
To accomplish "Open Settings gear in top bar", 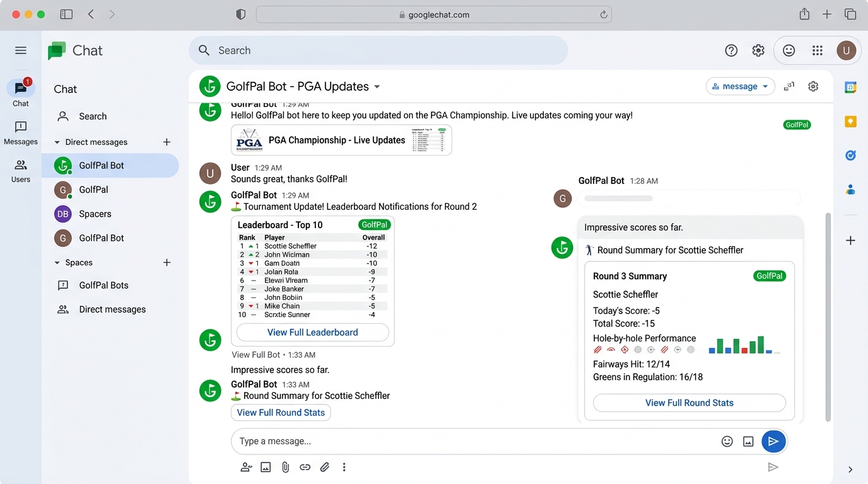I will (x=758, y=50).
